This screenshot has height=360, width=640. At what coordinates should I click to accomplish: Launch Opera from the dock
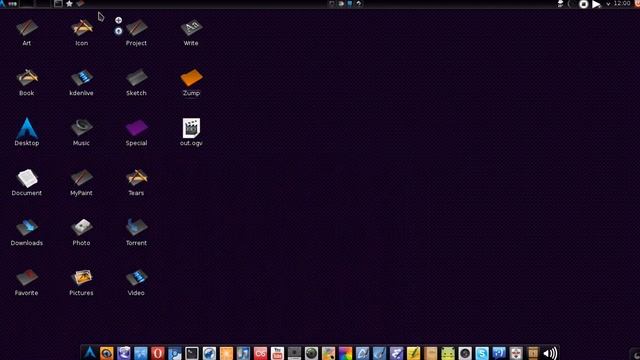pyautogui.click(x=158, y=353)
